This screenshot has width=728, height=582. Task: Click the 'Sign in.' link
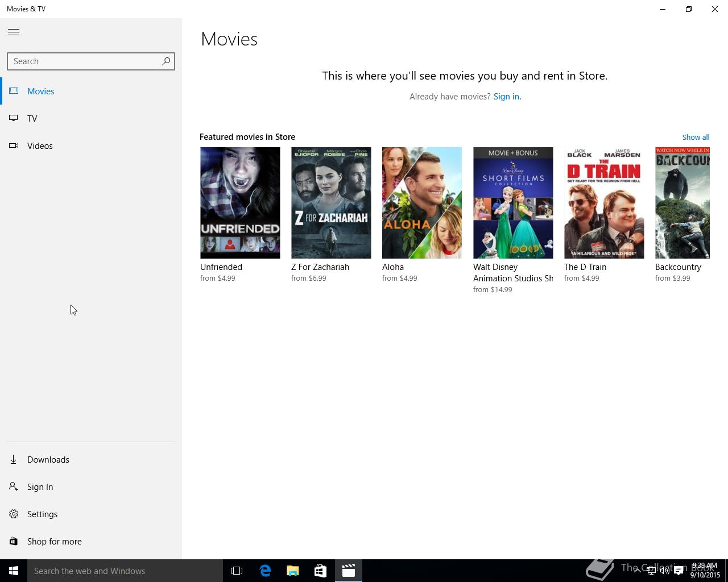[507, 97]
